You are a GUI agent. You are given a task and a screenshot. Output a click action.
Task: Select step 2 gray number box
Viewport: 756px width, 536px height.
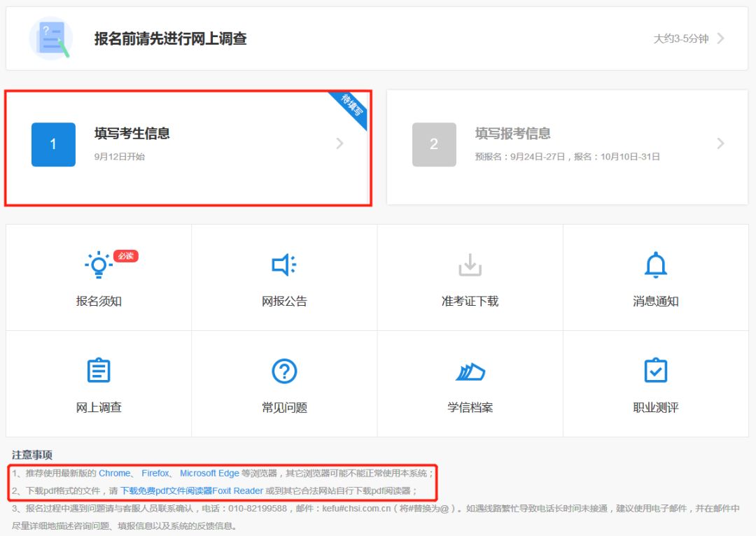point(434,144)
